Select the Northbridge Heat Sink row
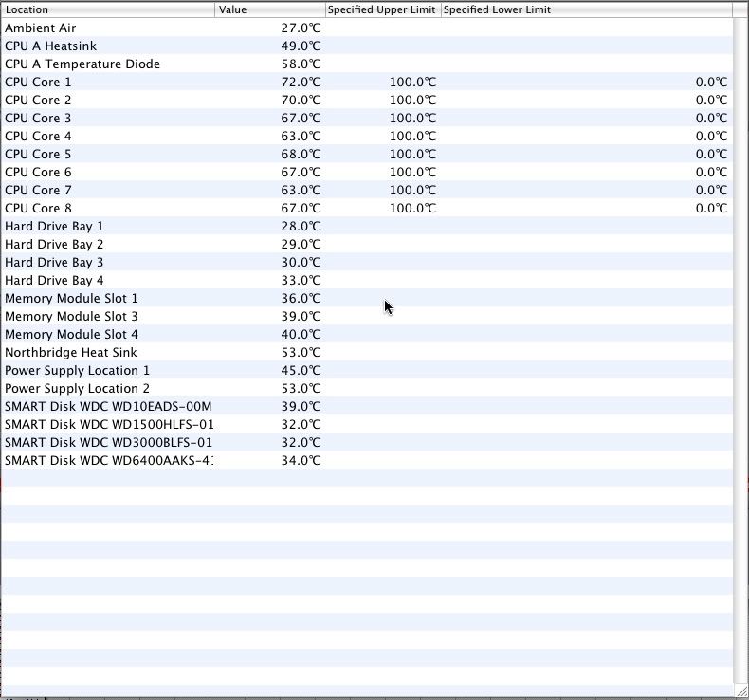Viewport: 749px width, 700px height. tap(367, 352)
